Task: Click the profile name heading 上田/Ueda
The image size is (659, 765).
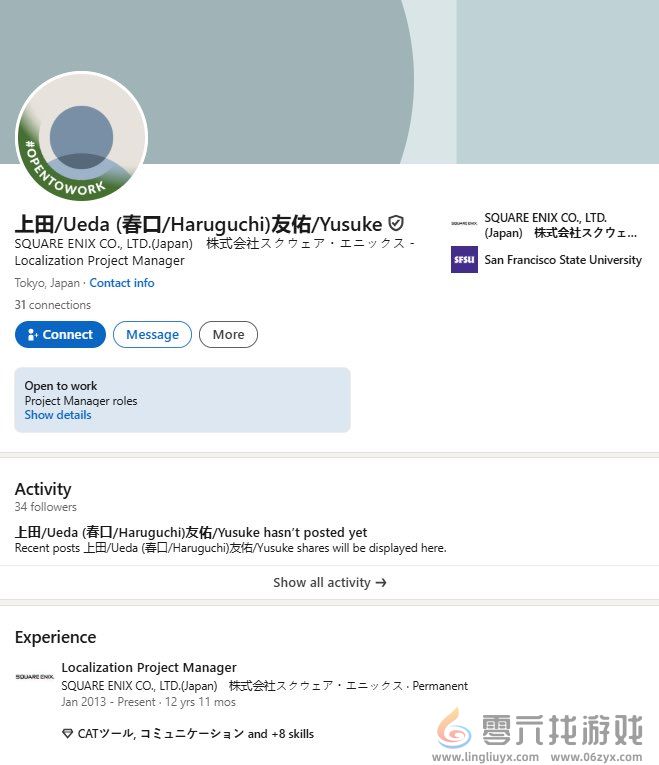Action: (x=199, y=224)
